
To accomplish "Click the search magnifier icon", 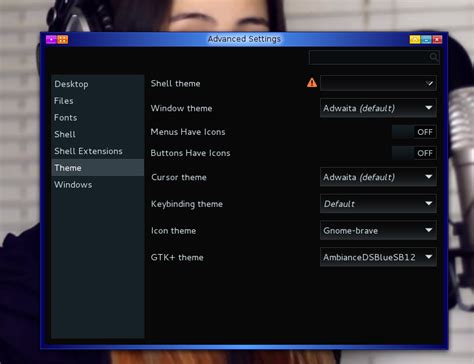I will 433,57.
